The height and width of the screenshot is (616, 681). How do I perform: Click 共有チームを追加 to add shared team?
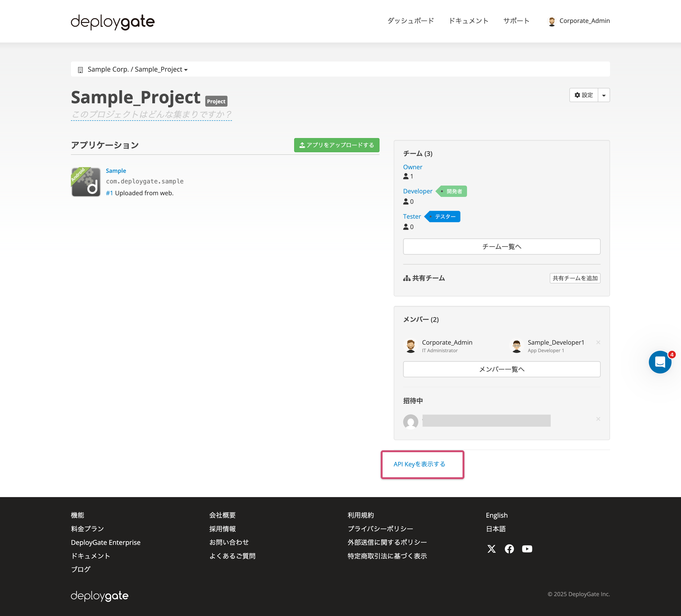575,278
